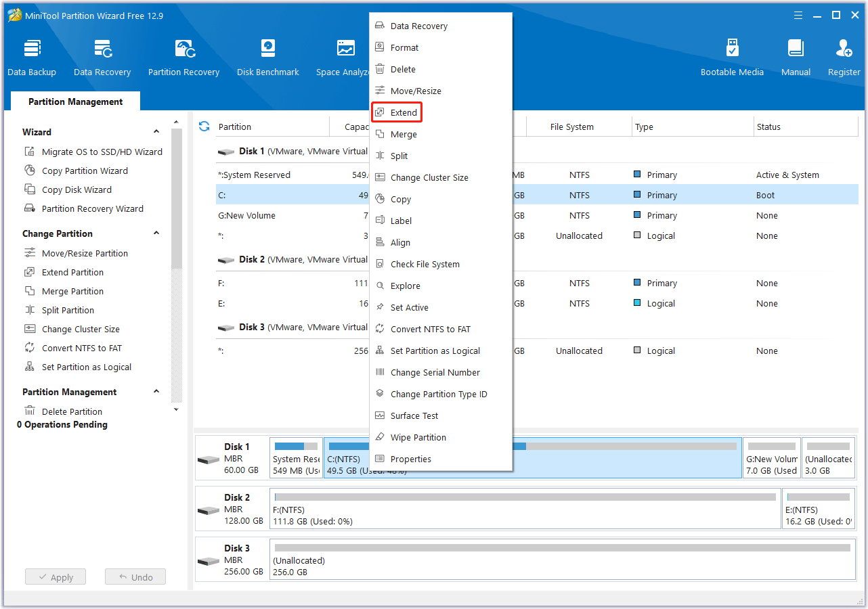Image resolution: width=868 pixels, height=609 pixels.
Task: Open the Manual
Action: pos(796,58)
